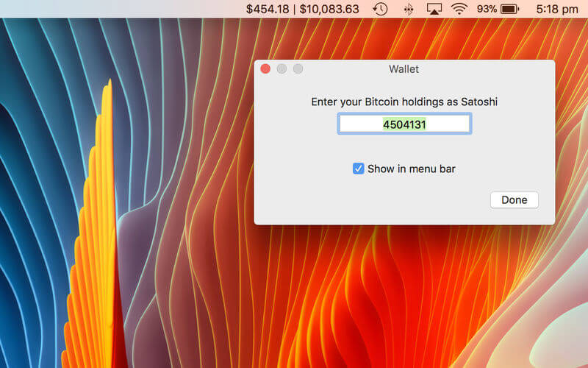Open the 5:18 pm clock menu
Viewport: 588px width, 368px height.
pyautogui.click(x=557, y=9)
